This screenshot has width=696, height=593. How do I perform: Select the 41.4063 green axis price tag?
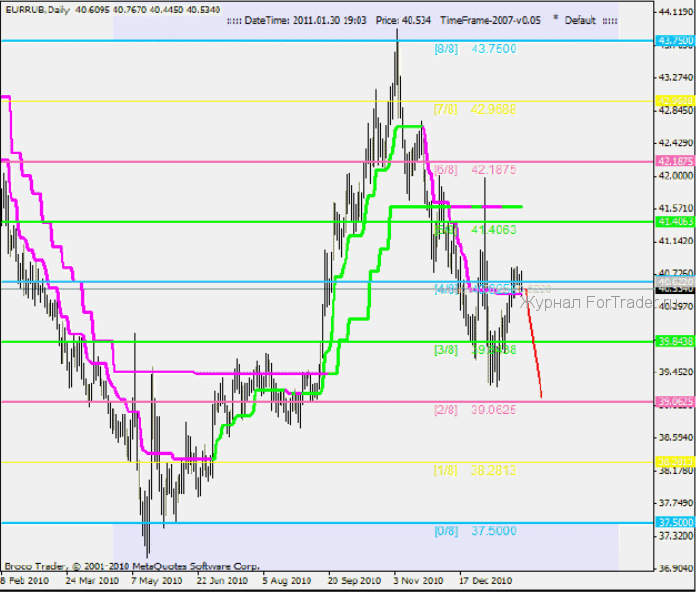click(x=675, y=221)
